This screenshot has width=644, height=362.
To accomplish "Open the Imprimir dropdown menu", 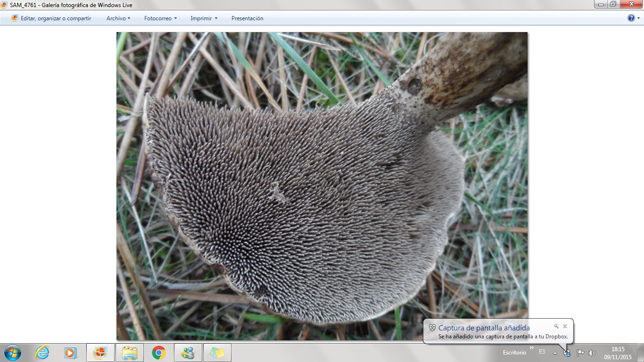I will tap(204, 18).
